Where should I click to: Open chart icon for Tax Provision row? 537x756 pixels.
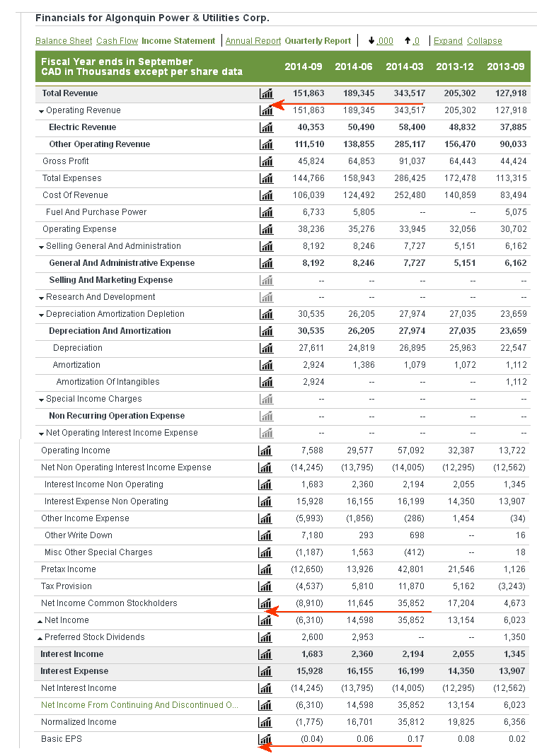[x=265, y=586]
